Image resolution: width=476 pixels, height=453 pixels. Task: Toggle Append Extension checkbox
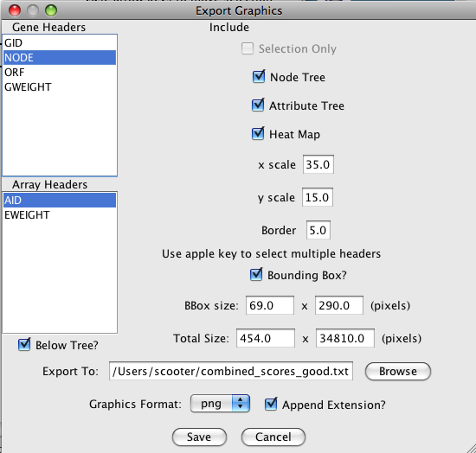coord(271,405)
